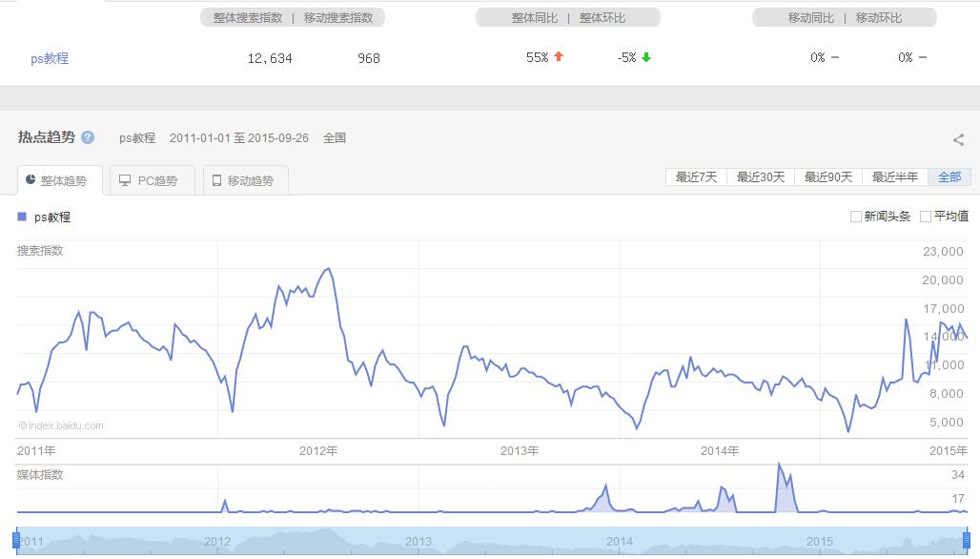Select 最近半年 time range
The image size is (980, 559).
pyautogui.click(x=895, y=177)
